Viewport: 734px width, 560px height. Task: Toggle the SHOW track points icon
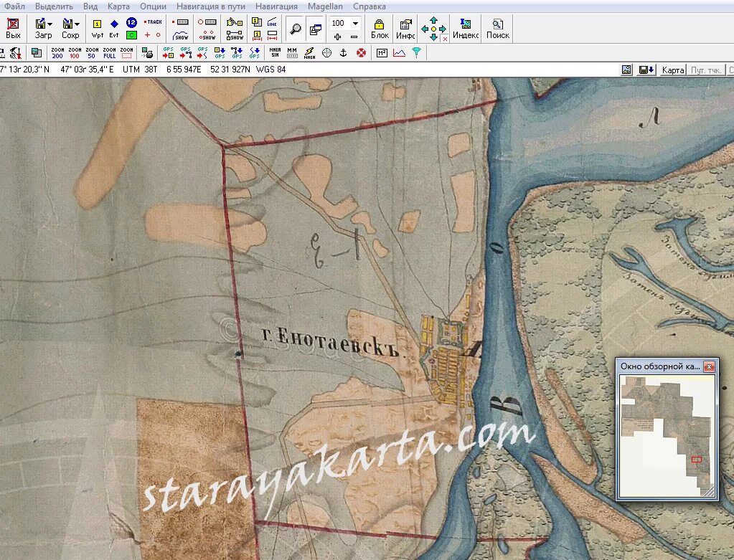tap(207, 36)
